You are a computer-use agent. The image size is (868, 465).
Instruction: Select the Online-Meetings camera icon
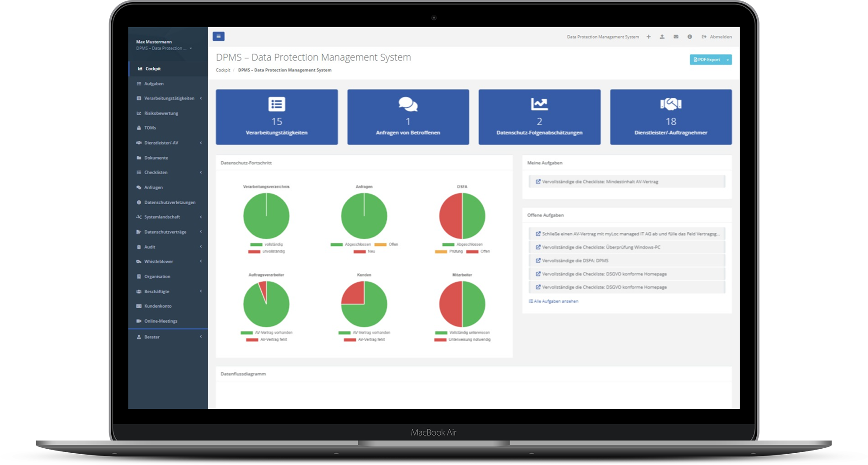click(139, 321)
